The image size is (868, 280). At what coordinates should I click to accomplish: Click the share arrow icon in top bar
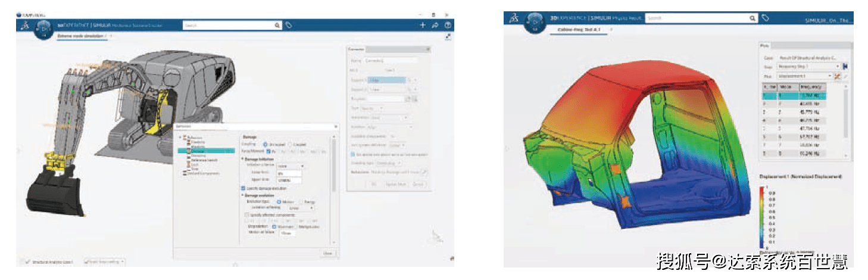click(x=435, y=25)
